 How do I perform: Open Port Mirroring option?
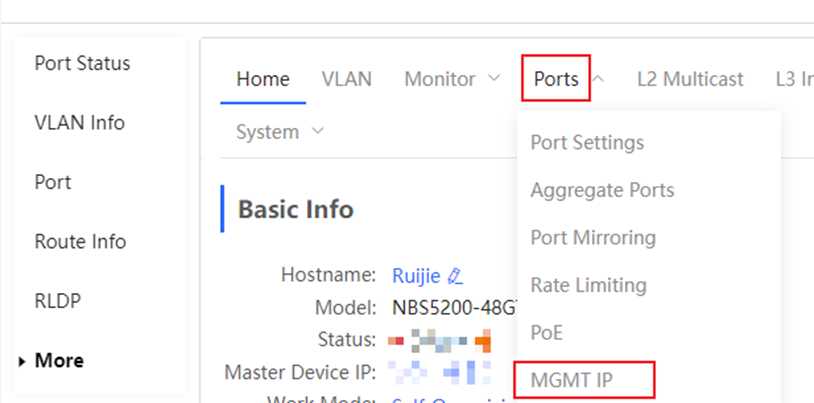(593, 238)
